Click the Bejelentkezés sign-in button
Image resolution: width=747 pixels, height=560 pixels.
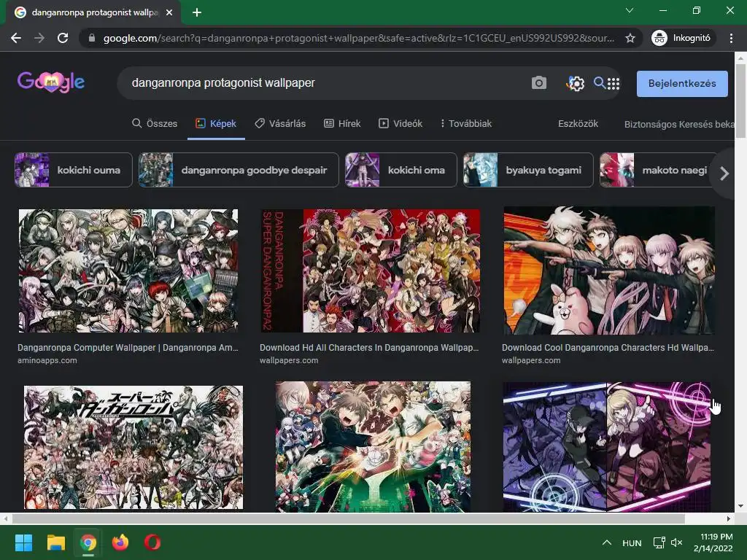coord(682,83)
